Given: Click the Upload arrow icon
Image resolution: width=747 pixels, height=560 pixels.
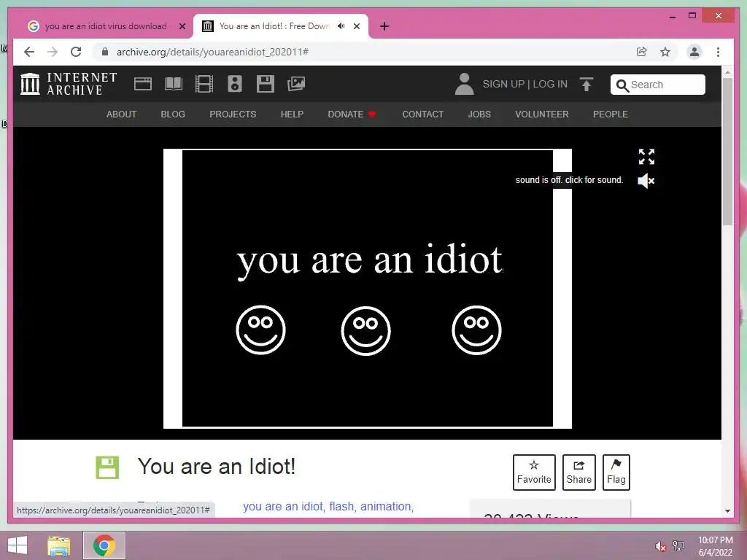Looking at the screenshot, I should (x=587, y=85).
